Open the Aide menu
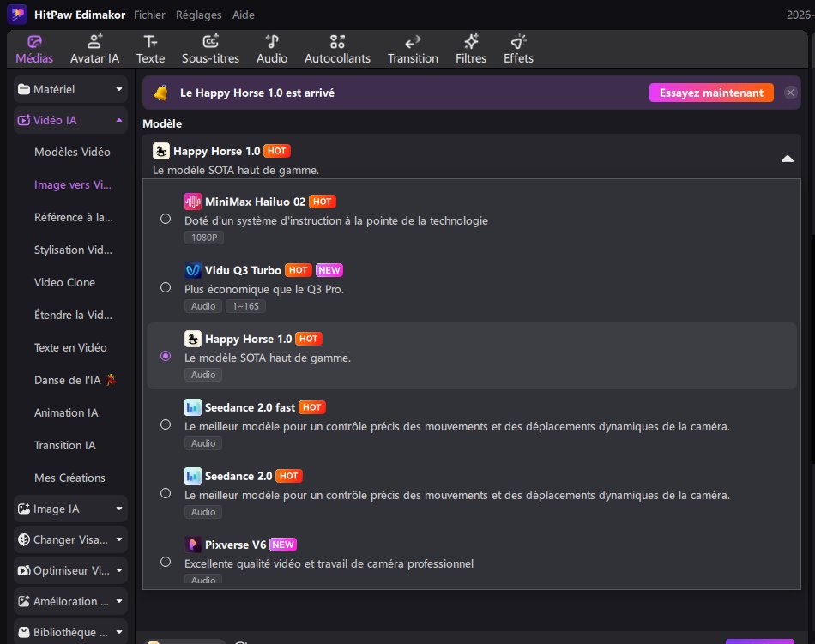The image size is (815, 644). coord(244,15)
